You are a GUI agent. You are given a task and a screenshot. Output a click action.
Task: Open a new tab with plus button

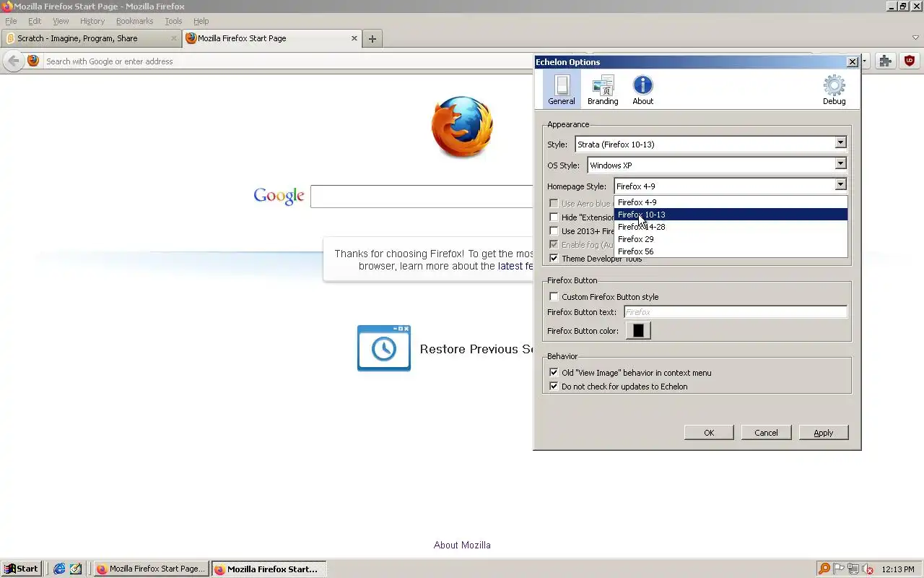pyautogui.click(x=372, y=38)
